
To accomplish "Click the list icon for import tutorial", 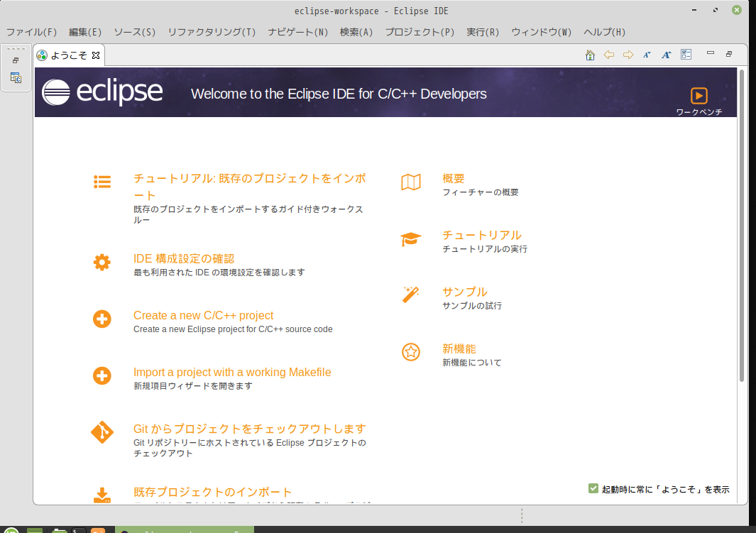I will (x=102, y=182).
